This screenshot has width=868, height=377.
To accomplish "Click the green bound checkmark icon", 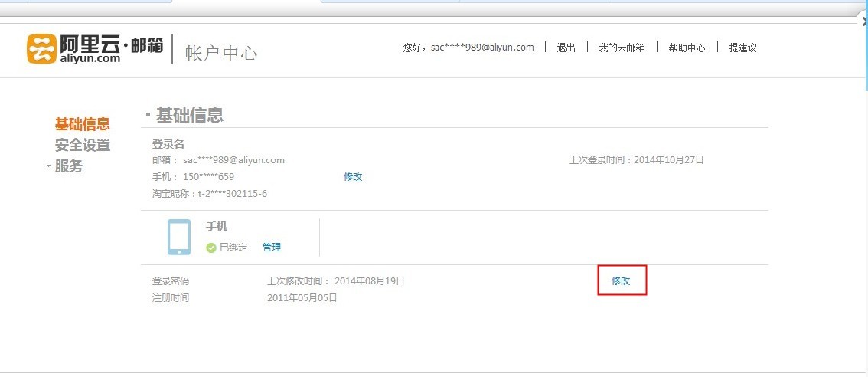I will (211, 248).
